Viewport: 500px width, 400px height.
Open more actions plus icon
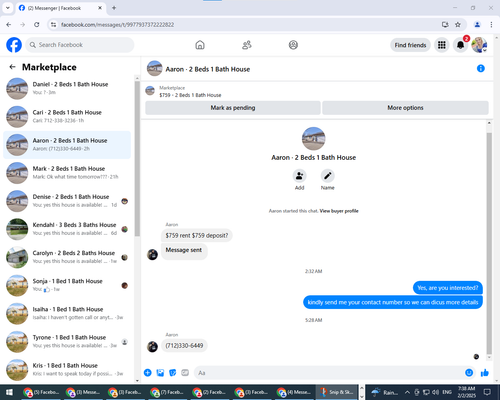coord(148,373)
